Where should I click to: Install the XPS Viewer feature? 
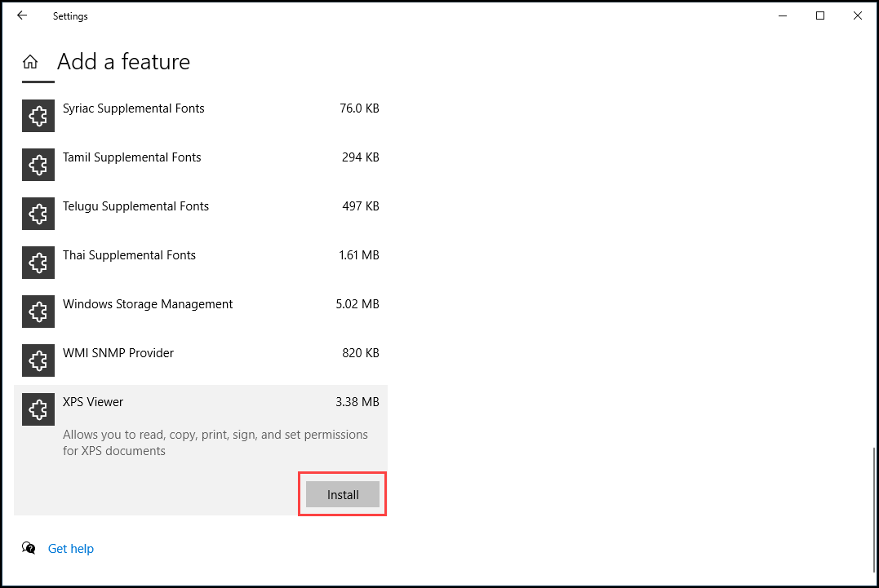(x=343, y=494)
